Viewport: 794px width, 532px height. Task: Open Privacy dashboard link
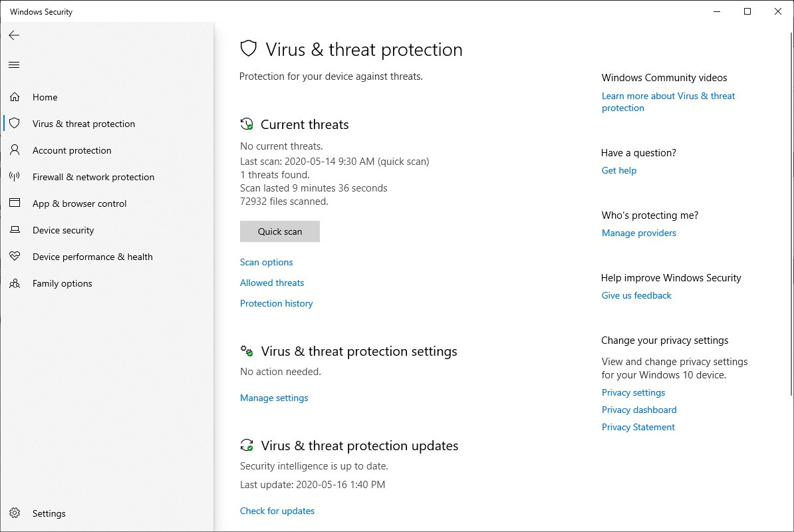pos(639,410)
